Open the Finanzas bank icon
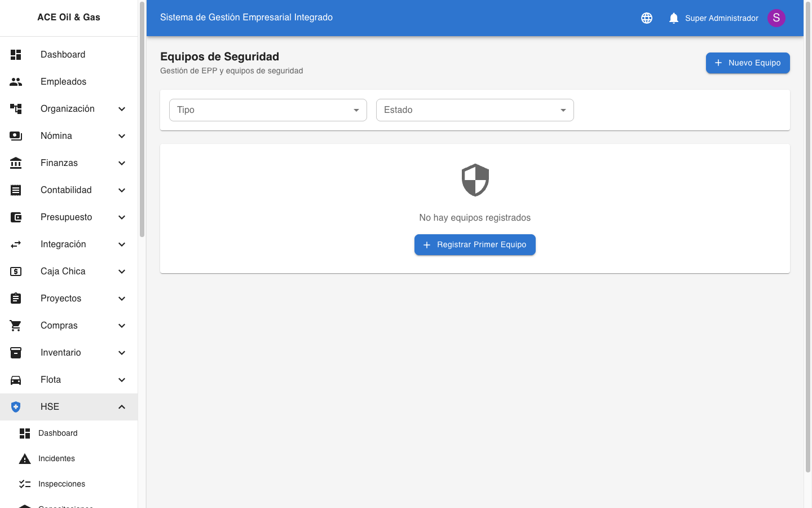 [16, 163]
